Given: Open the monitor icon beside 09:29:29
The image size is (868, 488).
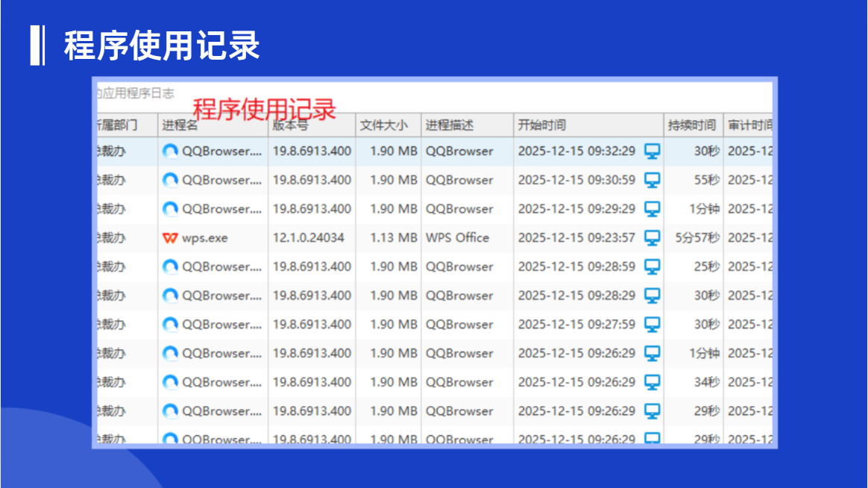Looking at the screenshot, I should [652, 209].
